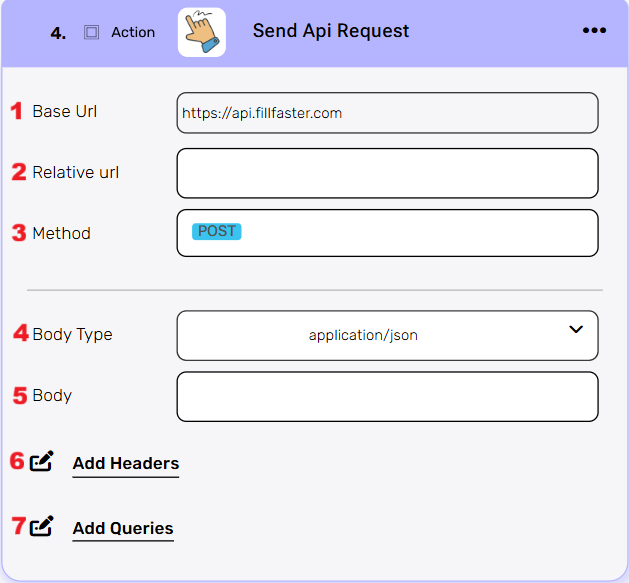The image size is (629, 583).
Task: Focus the Body input field
Action: coord(387,397)
